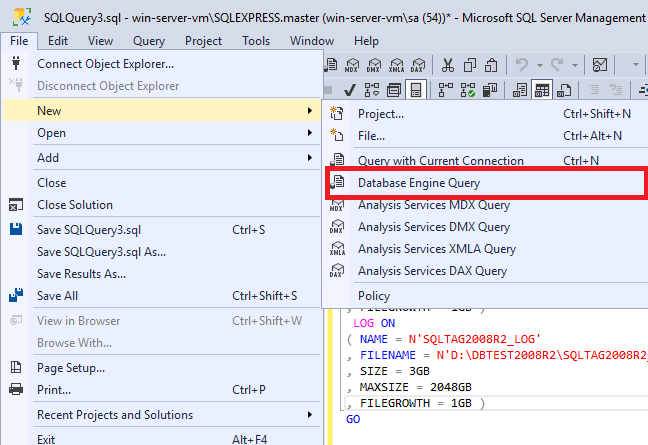
Task: Open Activity Monitor from the toolbar icon
Action: coord(600,65)
